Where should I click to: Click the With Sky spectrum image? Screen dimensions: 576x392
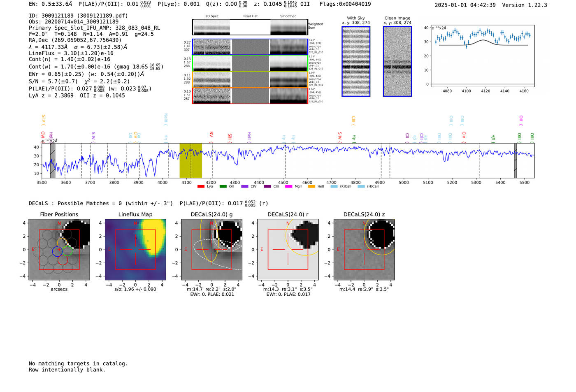[356, 61]
